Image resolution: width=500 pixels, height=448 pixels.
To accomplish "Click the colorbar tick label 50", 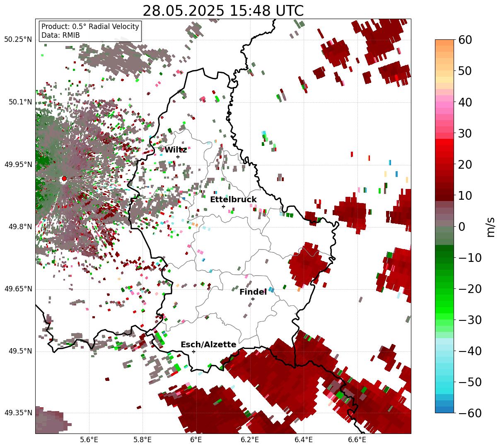I will (x=466, y=71).
